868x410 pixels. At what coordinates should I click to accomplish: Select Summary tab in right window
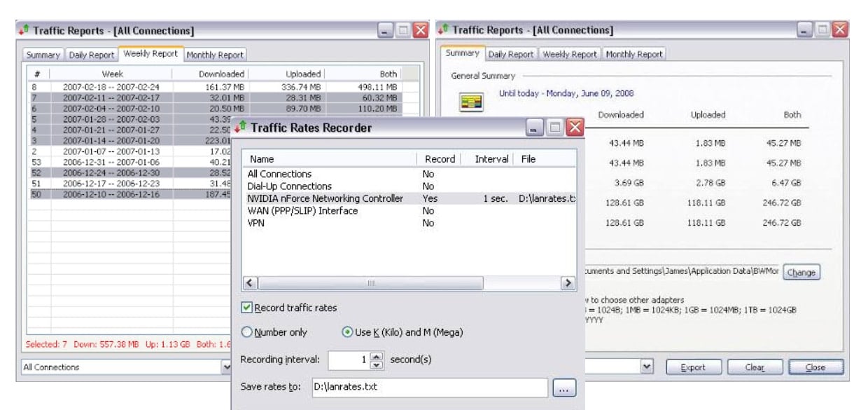[x=462, y=53]
